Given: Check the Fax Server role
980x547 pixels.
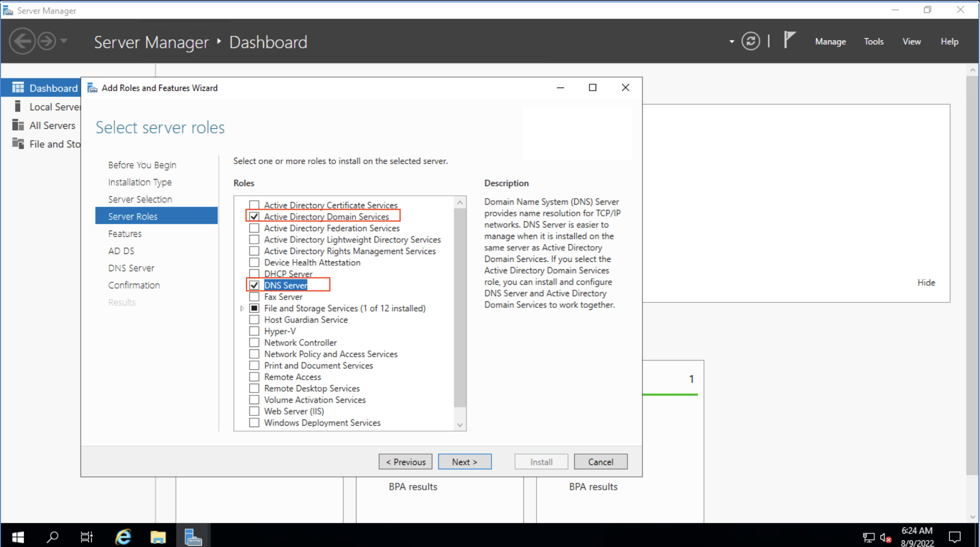Looking at the screenshot, I should pyautogui.click(x=254, y=297).
